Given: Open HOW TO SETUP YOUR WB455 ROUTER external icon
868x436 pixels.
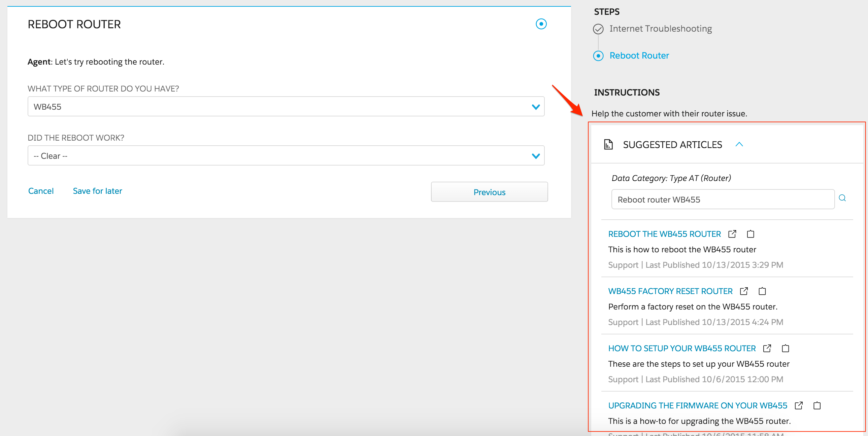Looking at the screenshot, I should (x=767, y=349).
